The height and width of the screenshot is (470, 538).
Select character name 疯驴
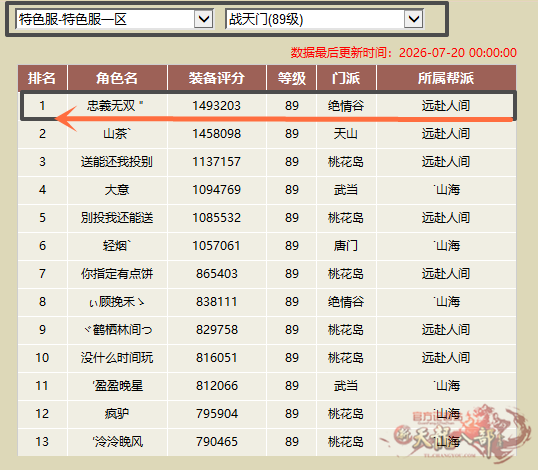(117, 414)
